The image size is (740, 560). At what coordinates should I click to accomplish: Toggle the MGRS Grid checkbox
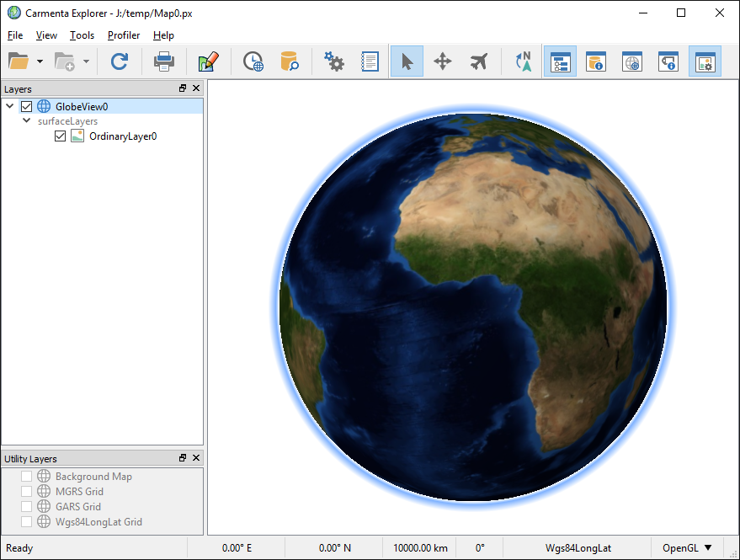click(26, 491)
